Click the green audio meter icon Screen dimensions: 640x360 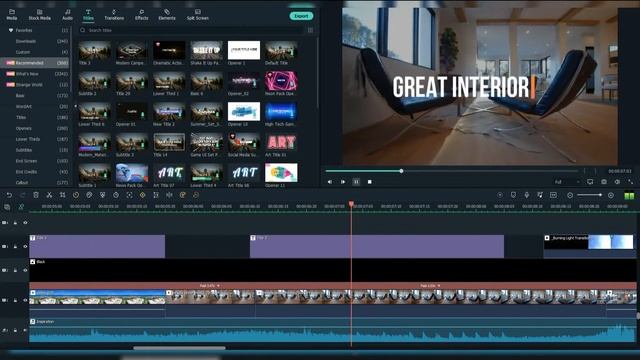click(x=629, y=196)
